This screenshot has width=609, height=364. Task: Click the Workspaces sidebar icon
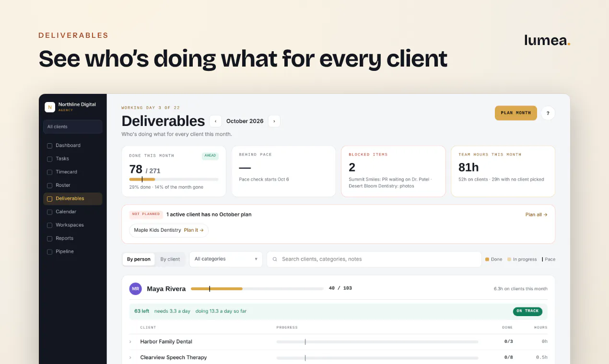click(49, 225)
